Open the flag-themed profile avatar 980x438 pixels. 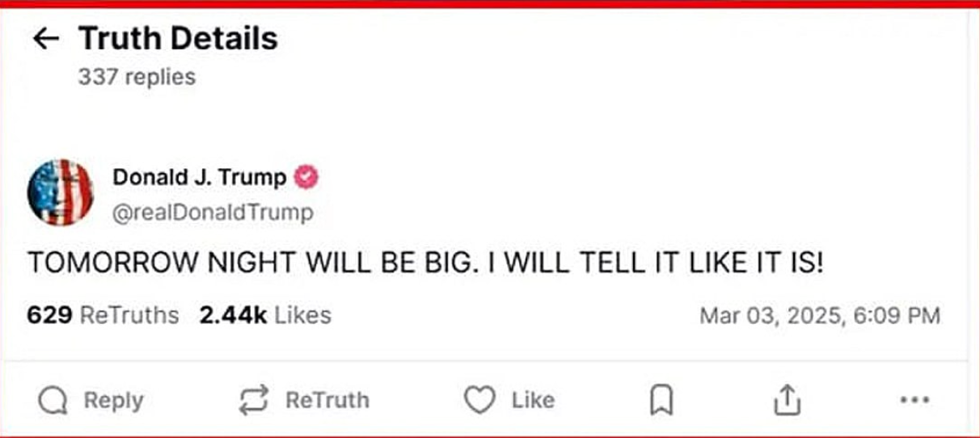(x=61, y=192)
